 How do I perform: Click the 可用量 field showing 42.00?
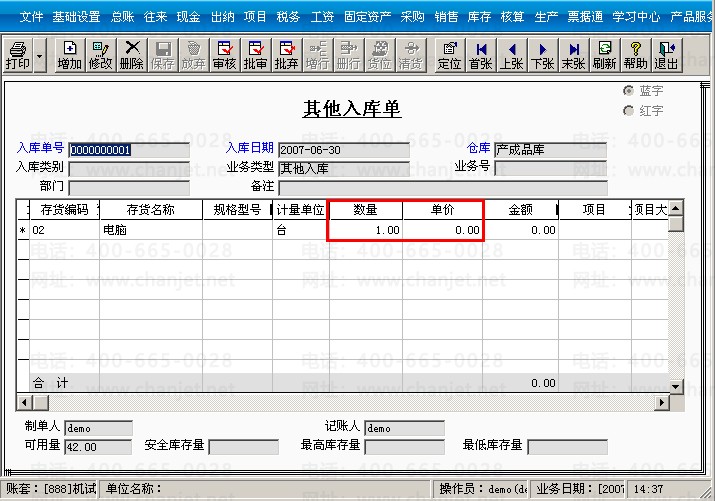pos(98,447)
